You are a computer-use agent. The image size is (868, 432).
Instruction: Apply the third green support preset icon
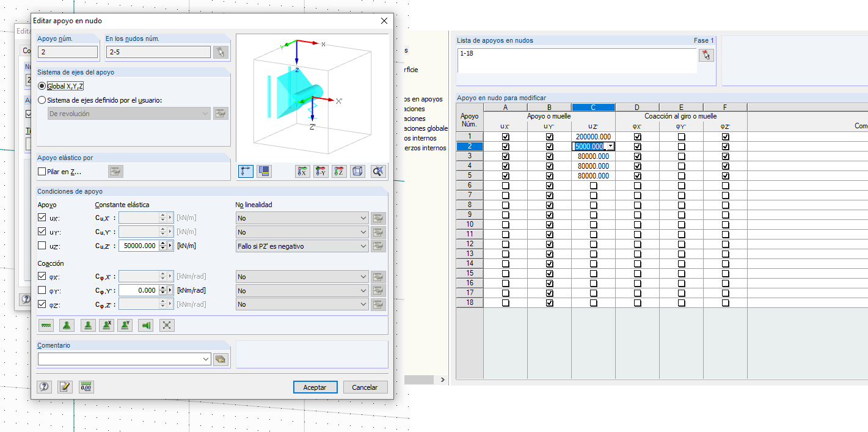tap(88, 325)
